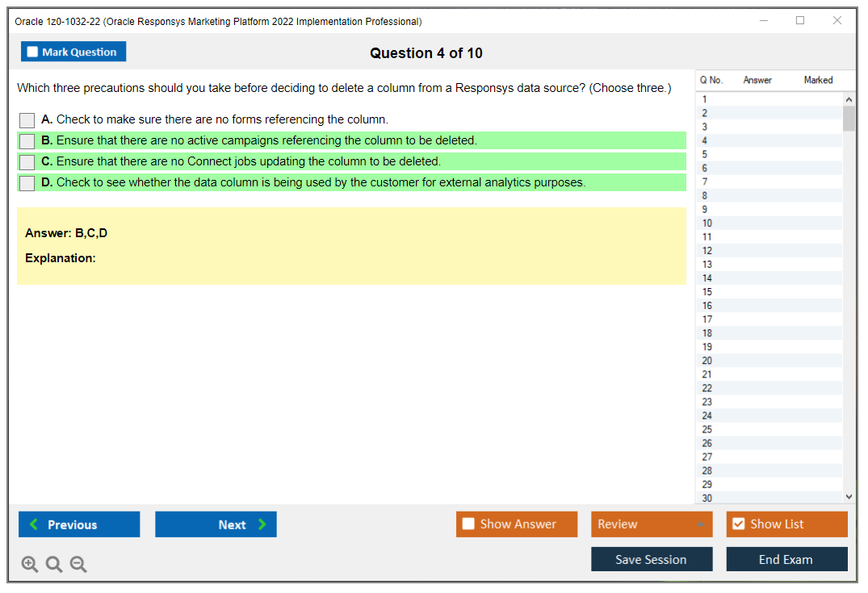Check answer option A checkbox
868x593 pixels.
tap(26, 119)
